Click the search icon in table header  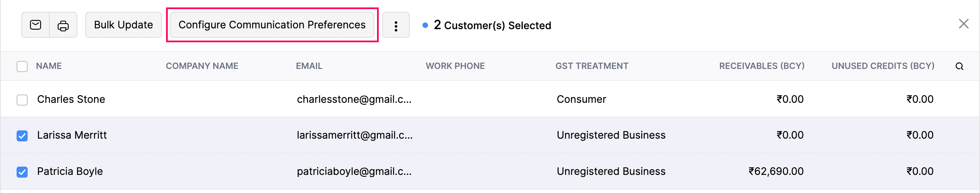[x=959, y=67]
